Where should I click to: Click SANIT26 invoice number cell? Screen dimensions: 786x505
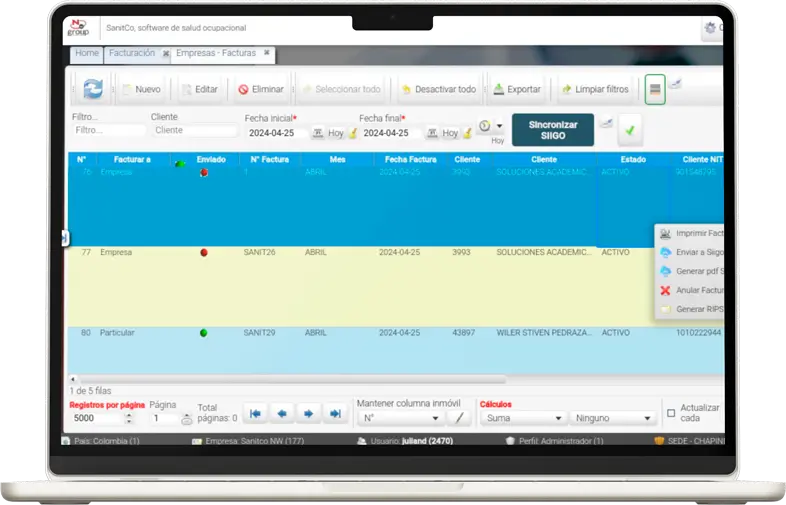pyautogui.click(x=259, y=252)
